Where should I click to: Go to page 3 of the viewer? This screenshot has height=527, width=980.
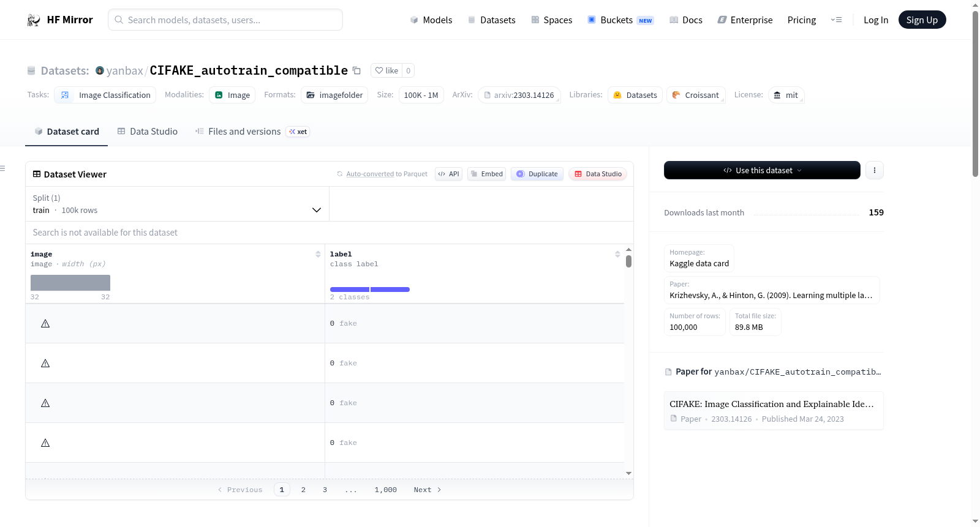(x=325, y=490)
